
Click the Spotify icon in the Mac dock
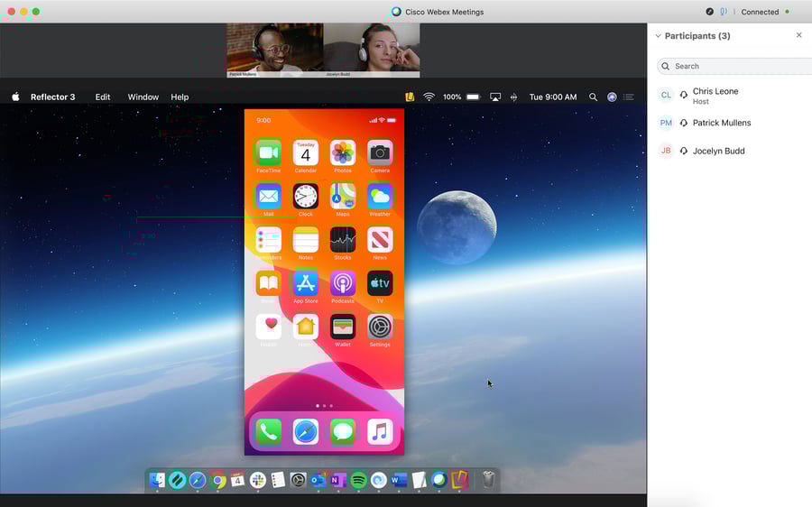(x=358, y=480)
